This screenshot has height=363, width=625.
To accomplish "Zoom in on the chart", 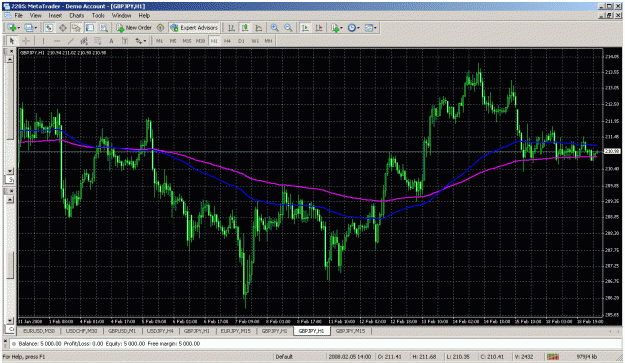I will (x=275, y=27).
